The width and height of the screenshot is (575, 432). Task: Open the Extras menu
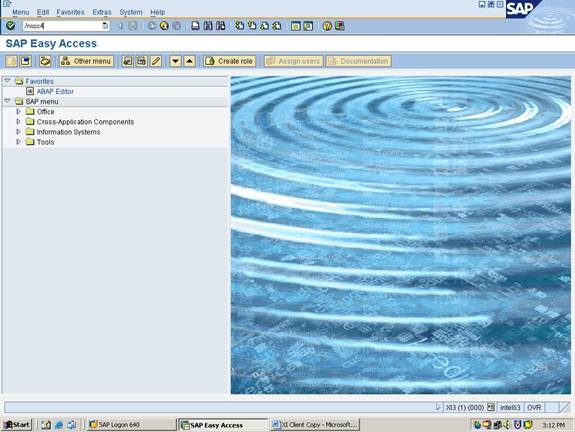102,12
